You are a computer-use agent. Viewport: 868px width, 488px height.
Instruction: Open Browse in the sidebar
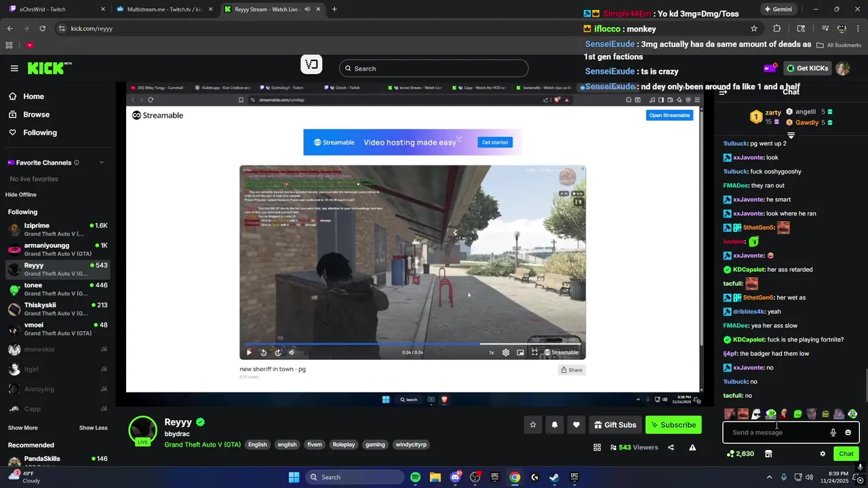pyautogui.click(x=36, y=115)
